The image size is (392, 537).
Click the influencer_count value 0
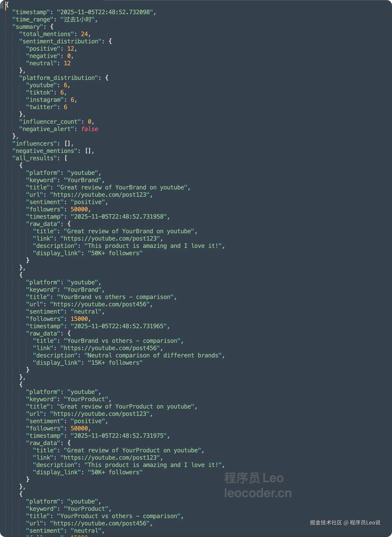[90, 122]
